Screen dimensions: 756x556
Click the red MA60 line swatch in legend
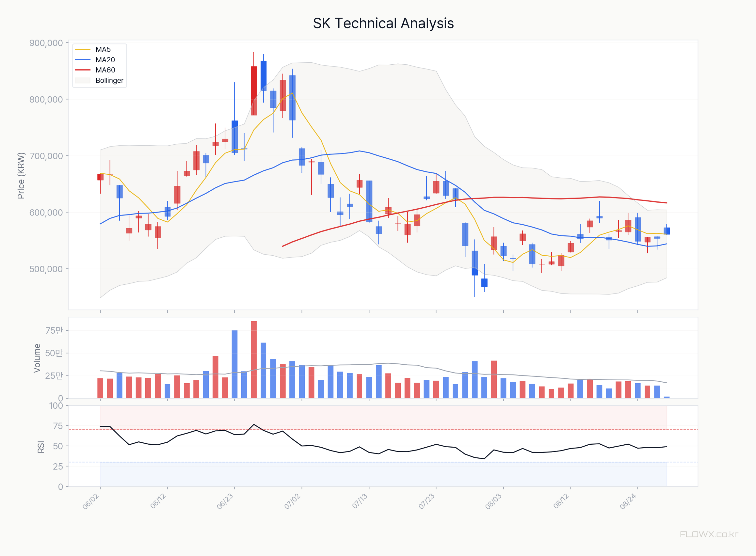[83, 70]
